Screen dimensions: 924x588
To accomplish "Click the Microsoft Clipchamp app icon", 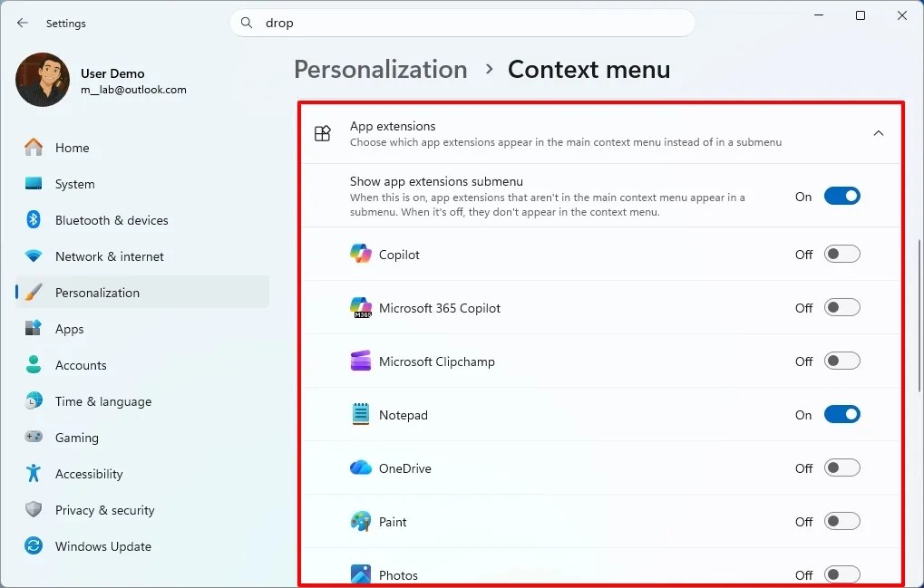I will click(x=361, y=361).
